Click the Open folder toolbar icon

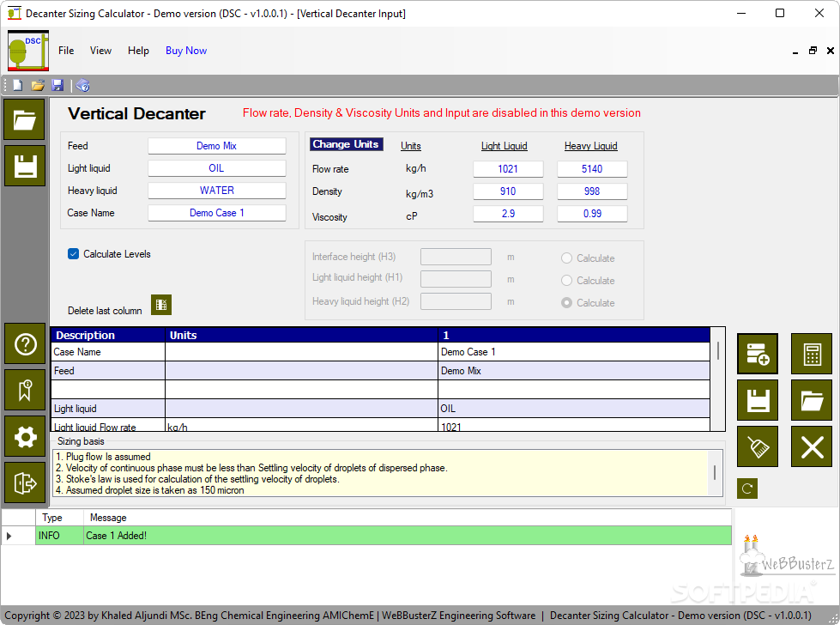click(x=38, y=85)
